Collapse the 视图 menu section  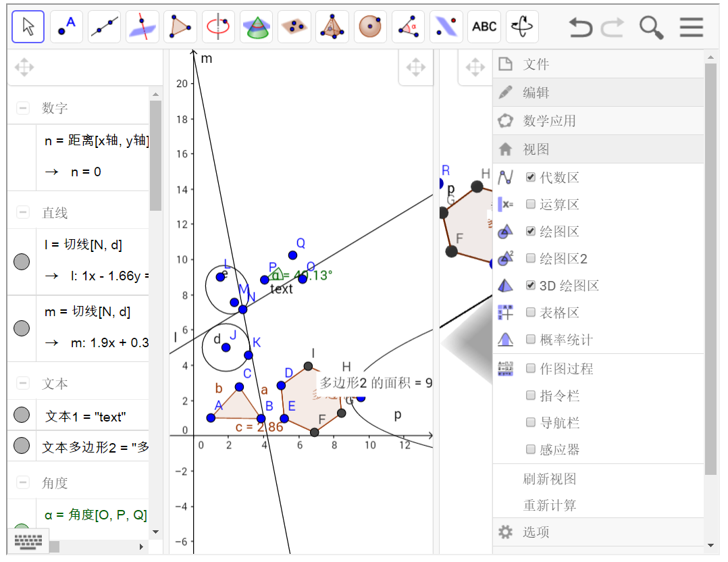point(598,149)
